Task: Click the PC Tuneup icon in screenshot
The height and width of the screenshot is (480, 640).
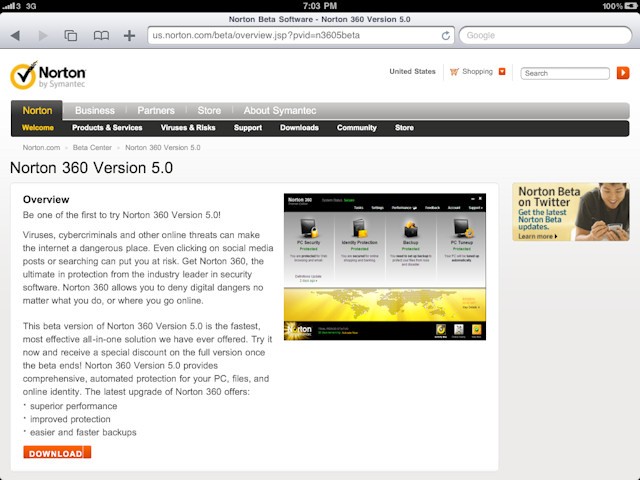Action: 462,228
